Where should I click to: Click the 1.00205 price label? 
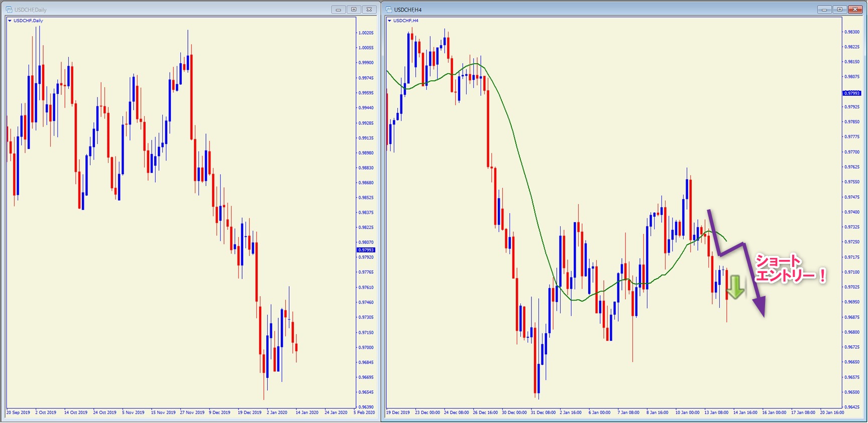[x=366, y=33]
